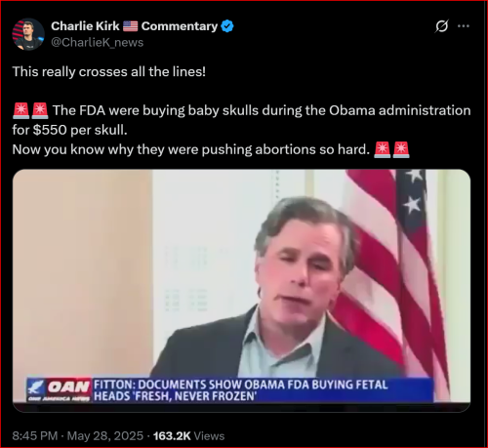
Task: Click the "for $550 per skull." text line
Action: coord(69,130)
